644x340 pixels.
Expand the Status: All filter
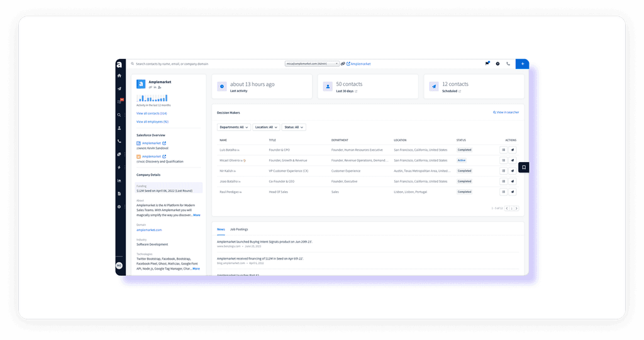294,128
